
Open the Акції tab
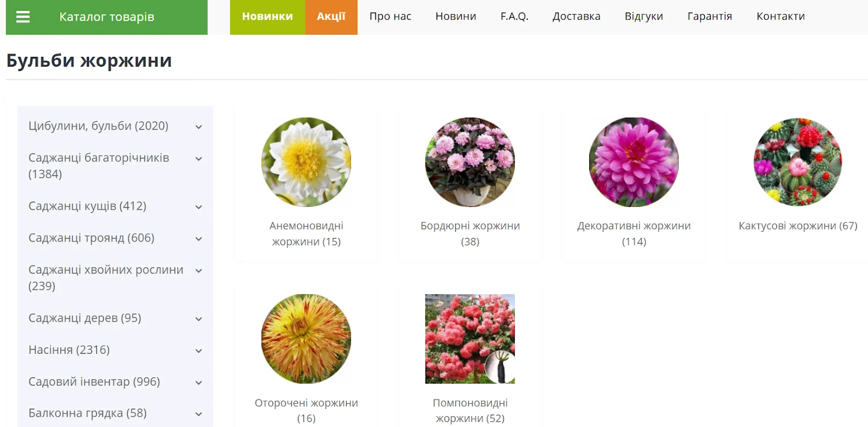point(331,17)
